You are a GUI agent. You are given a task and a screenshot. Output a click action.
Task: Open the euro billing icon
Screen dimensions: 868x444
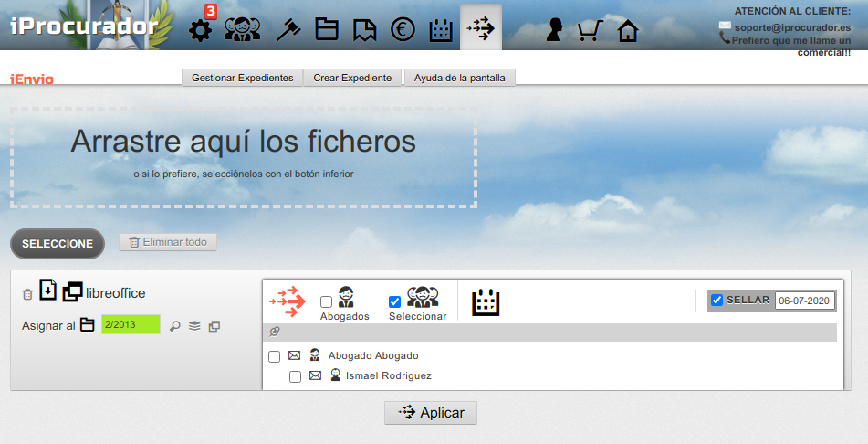(x=403, y=30)
